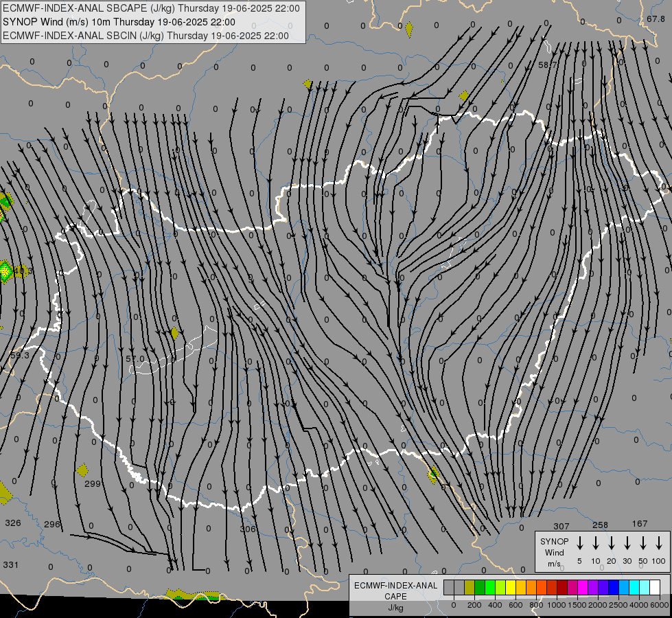Viewport: 672px width, 618px height.
Task: Click the 326 value on the map
Action: pos(13,523)
